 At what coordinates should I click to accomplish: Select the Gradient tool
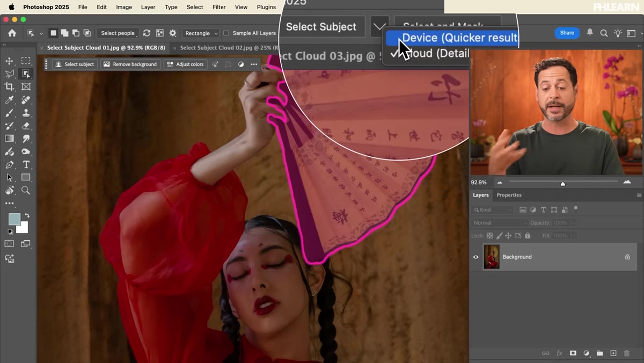9,139
